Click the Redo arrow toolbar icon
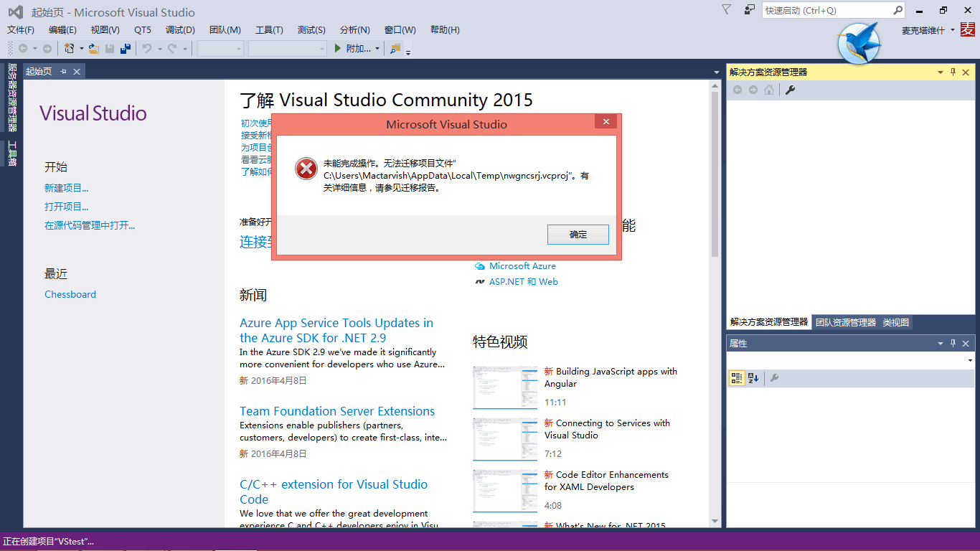 (x=172, y=48)
